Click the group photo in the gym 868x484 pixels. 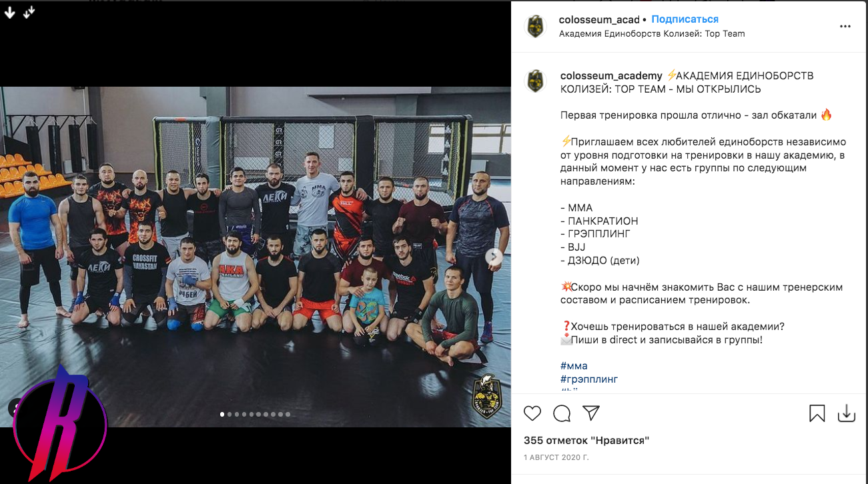coord(256,257)
